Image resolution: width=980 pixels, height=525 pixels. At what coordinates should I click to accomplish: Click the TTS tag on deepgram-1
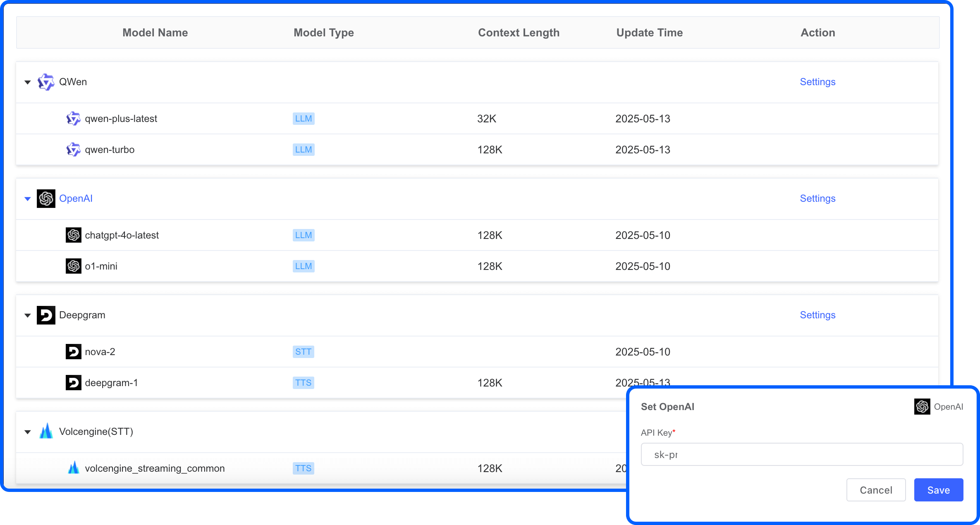coord(303,383)
